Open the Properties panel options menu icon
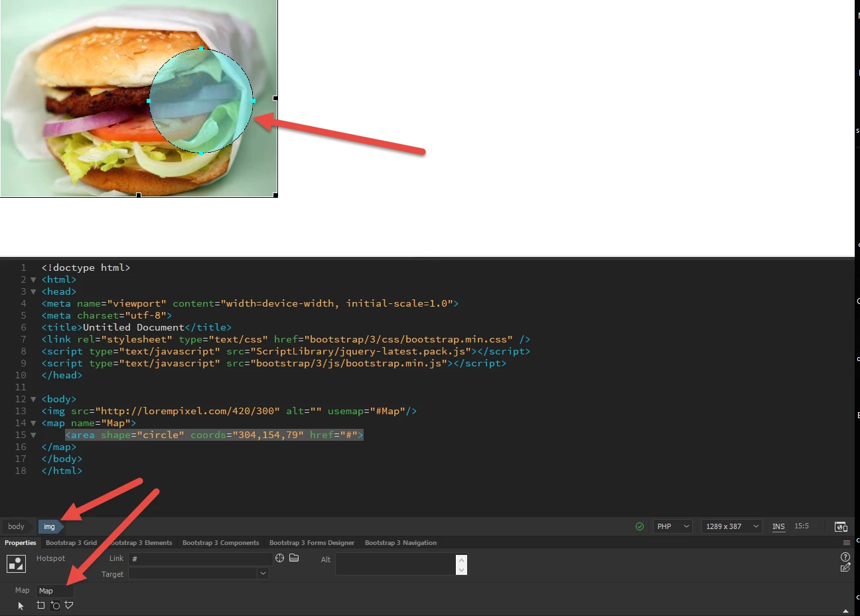The width and height of the screenshot is (860, 616). pyautogui.click(x=846, y=543)
